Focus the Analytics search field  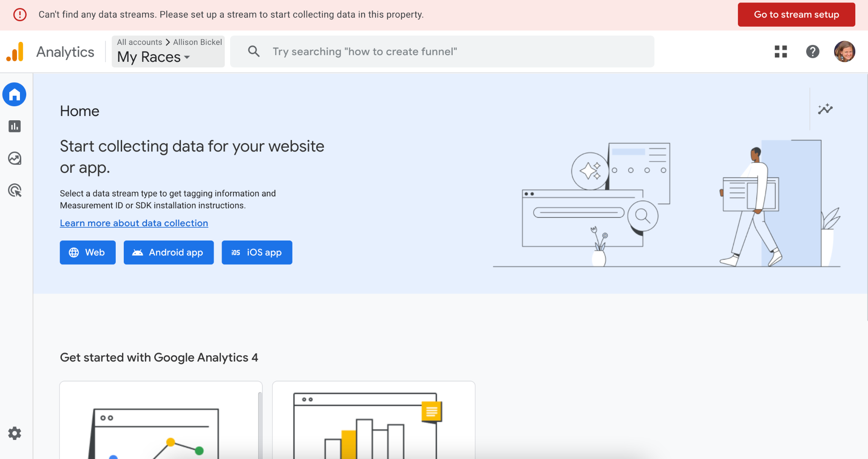click(442, 51)
